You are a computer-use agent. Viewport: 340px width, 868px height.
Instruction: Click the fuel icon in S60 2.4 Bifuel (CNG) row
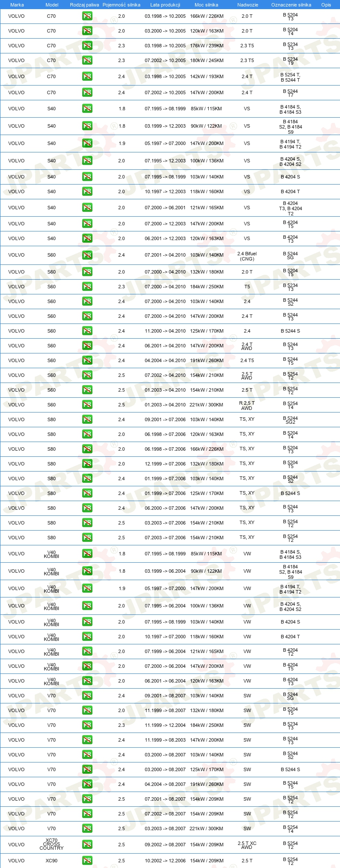tap(87, 255)
